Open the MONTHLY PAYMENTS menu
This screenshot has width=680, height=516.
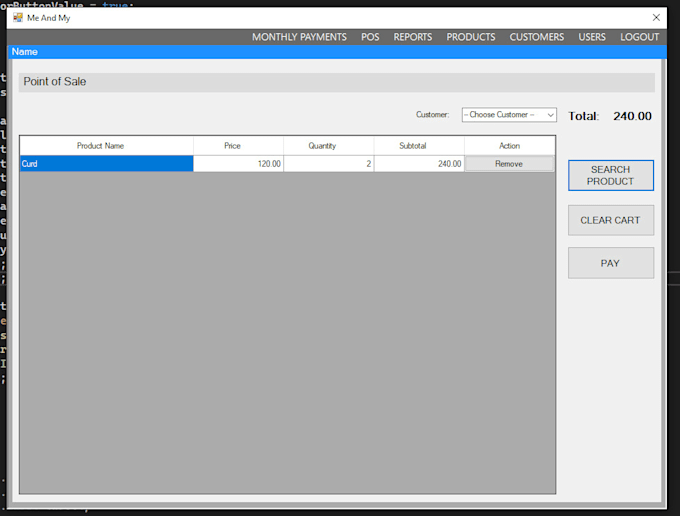[x=299, y=37]
